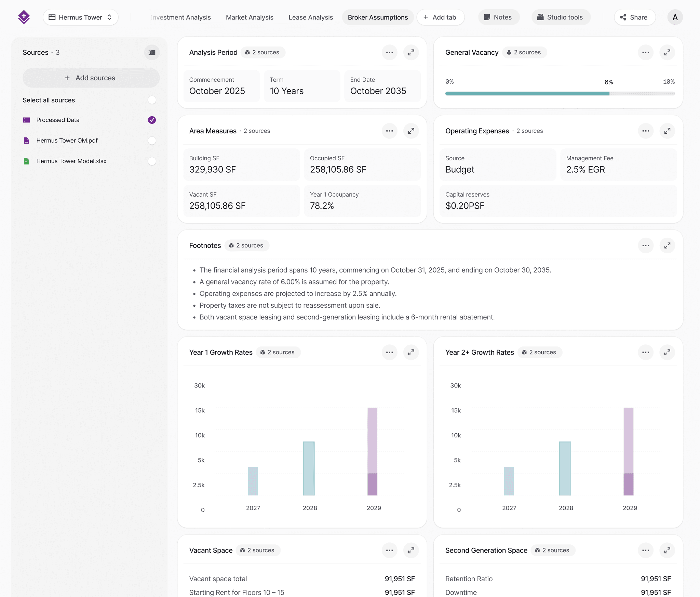This screenshot has width=700, height=597.
Task: Collapse the Sources sidebar panel
Action: pos(152,52)
